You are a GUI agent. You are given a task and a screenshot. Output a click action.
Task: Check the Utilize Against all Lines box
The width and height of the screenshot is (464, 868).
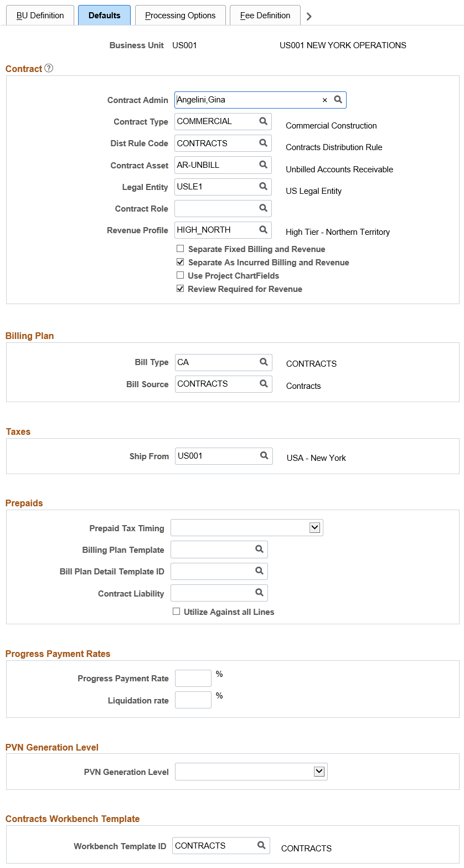point(176,611)
